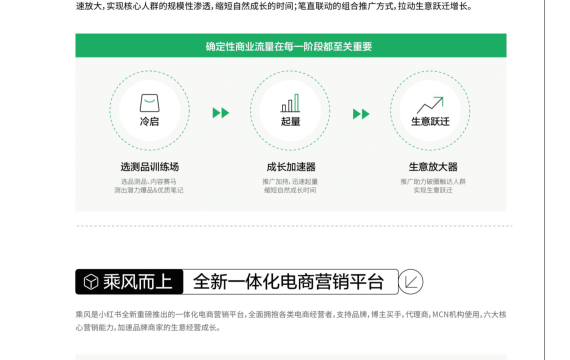Click the 冷启 label in the first circle
The height and width of the screenshot is (360, 570).
pyautogui.click(x=149, y=121)
